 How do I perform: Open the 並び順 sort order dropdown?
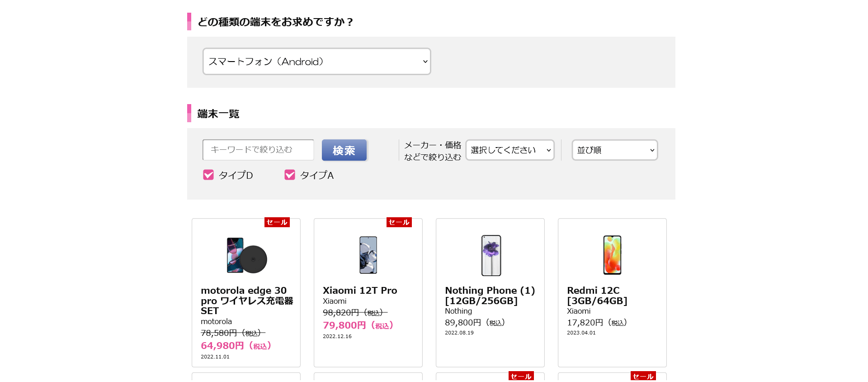tap(614, 150)
